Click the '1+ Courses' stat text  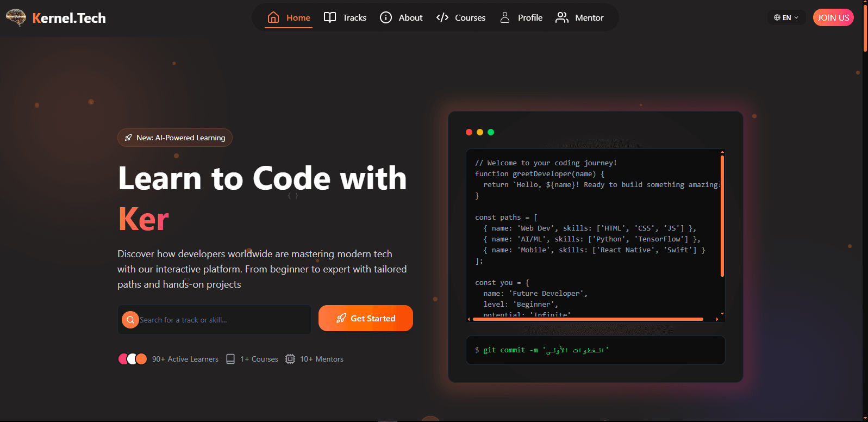click(x=259, y=359)
